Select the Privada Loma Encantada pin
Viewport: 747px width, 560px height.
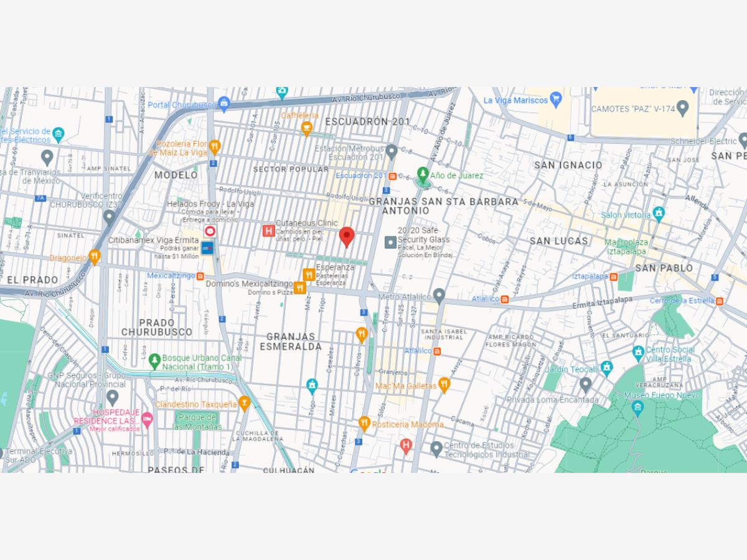pos(585,385)
